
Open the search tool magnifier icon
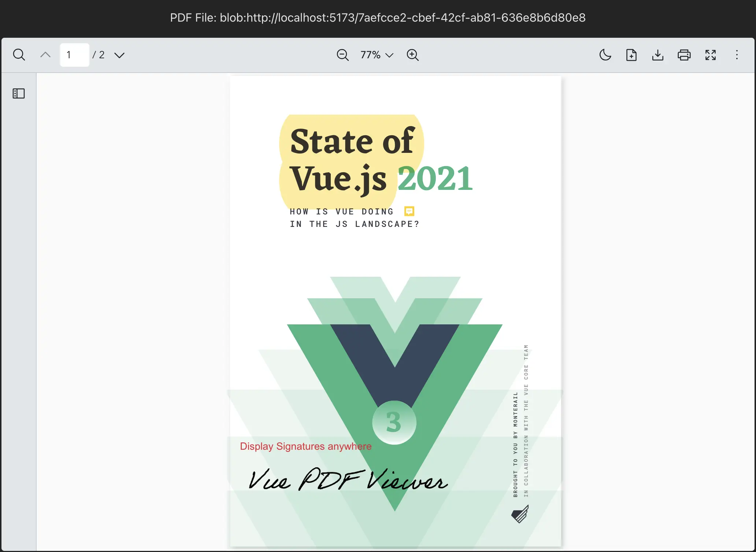pyautogui.click(x=19, y=55)
